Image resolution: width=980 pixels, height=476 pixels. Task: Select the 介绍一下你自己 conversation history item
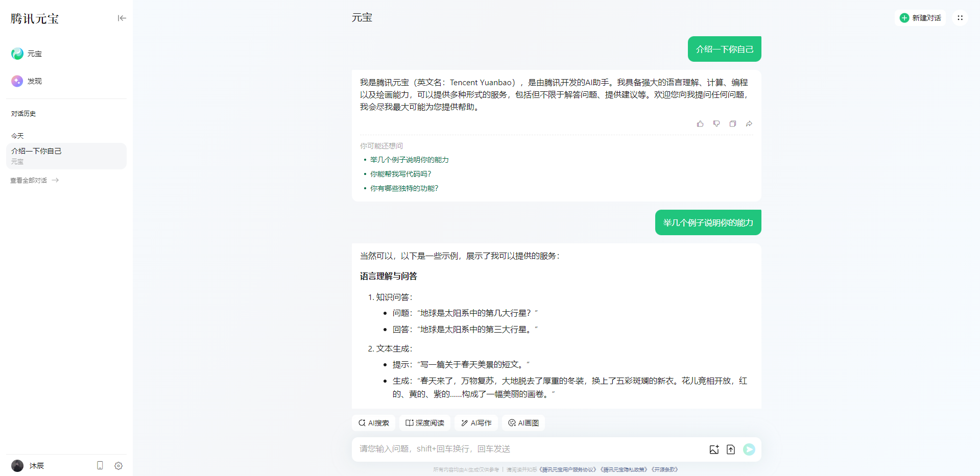tap(66, 156)
